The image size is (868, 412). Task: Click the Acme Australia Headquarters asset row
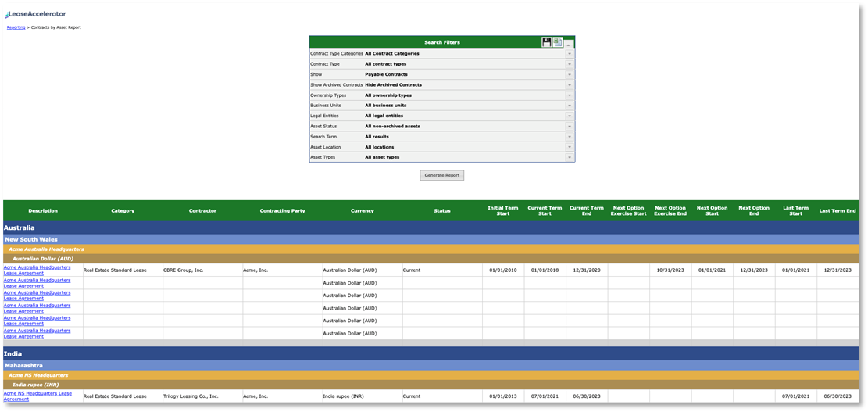[430, 249]
